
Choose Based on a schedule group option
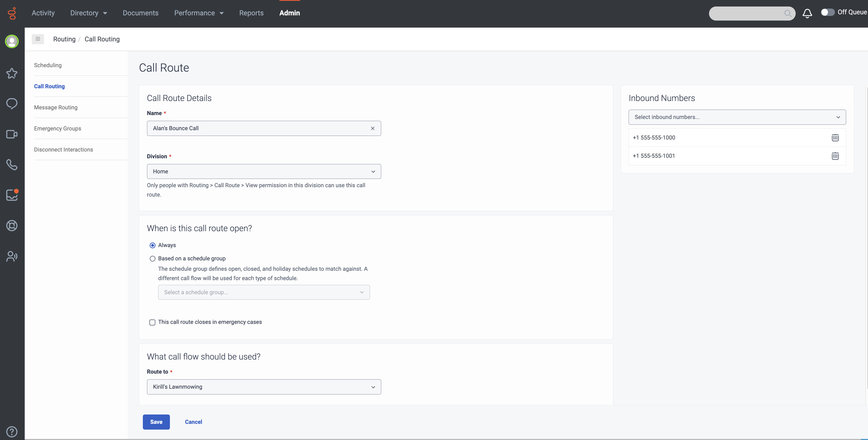[x=152, y=259]
